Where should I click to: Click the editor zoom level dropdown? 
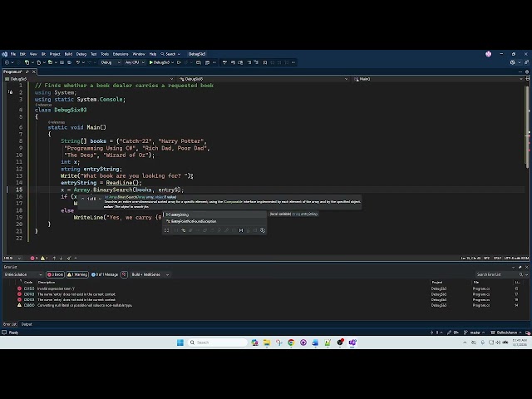(x=12, y=259)
